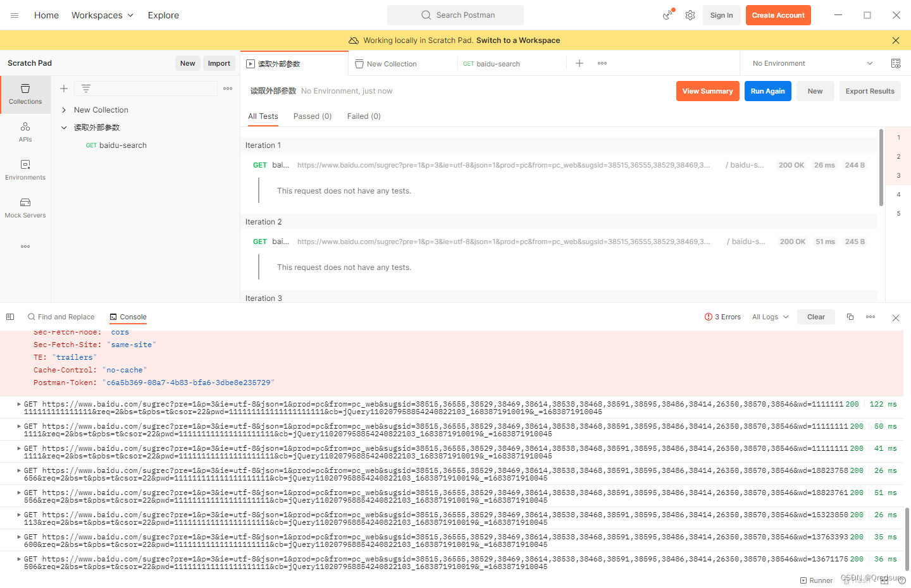This screenshot has height=588, width=911.
Task: Expand the GET log entry with 50 ms
Action: point(19,426)
